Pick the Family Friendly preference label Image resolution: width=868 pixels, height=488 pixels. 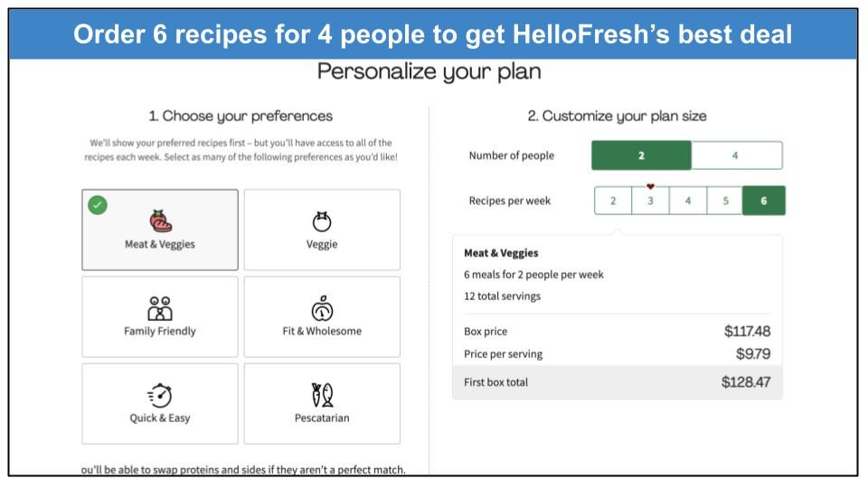coord(160,331)
